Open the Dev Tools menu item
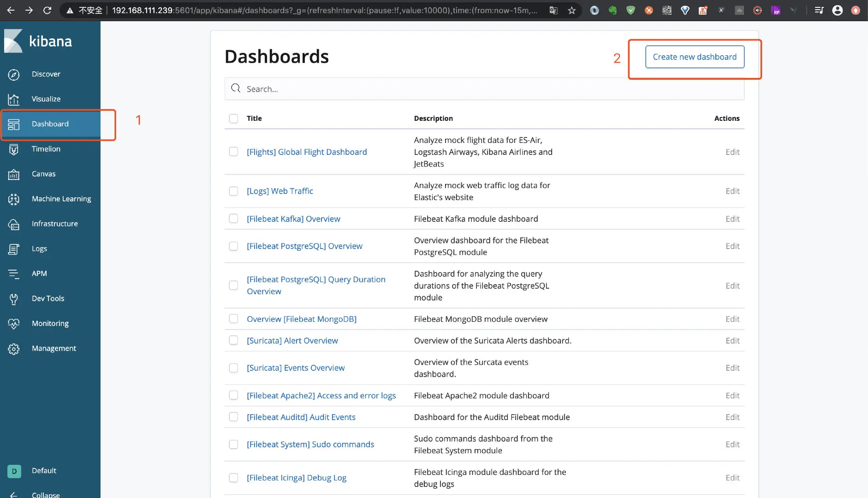The height and width of the screenshot is (498, 868). click(48, 298)
